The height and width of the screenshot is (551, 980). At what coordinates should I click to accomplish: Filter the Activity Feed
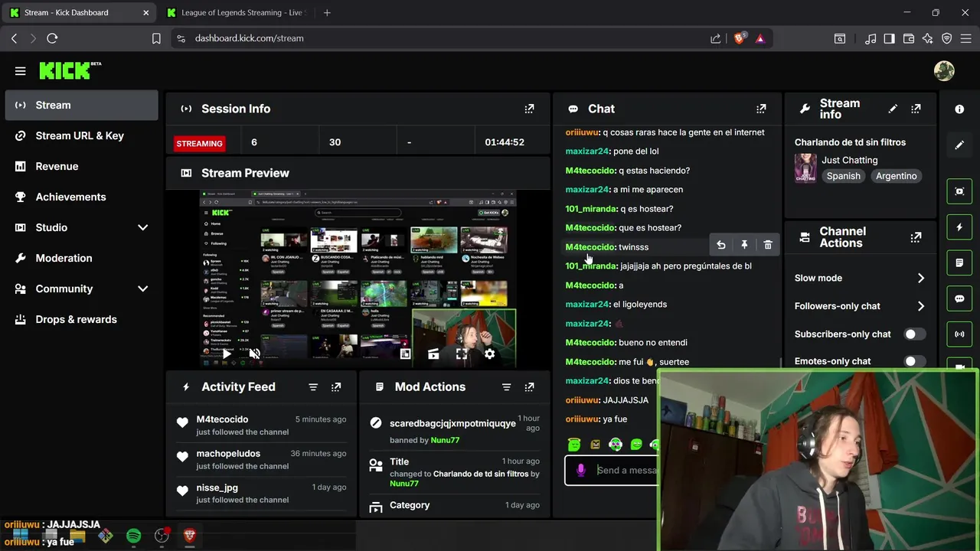pyautogui.click(x=313, y=387)
